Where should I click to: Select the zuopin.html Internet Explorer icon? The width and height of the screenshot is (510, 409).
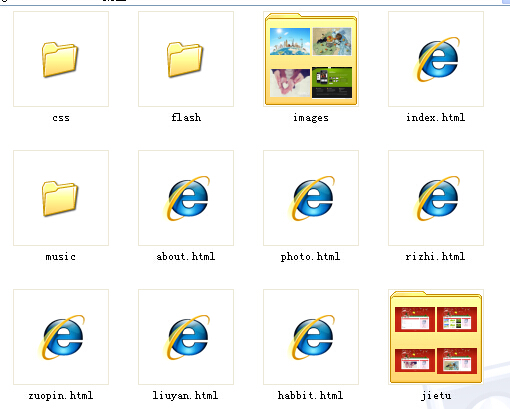coord(62,337)
